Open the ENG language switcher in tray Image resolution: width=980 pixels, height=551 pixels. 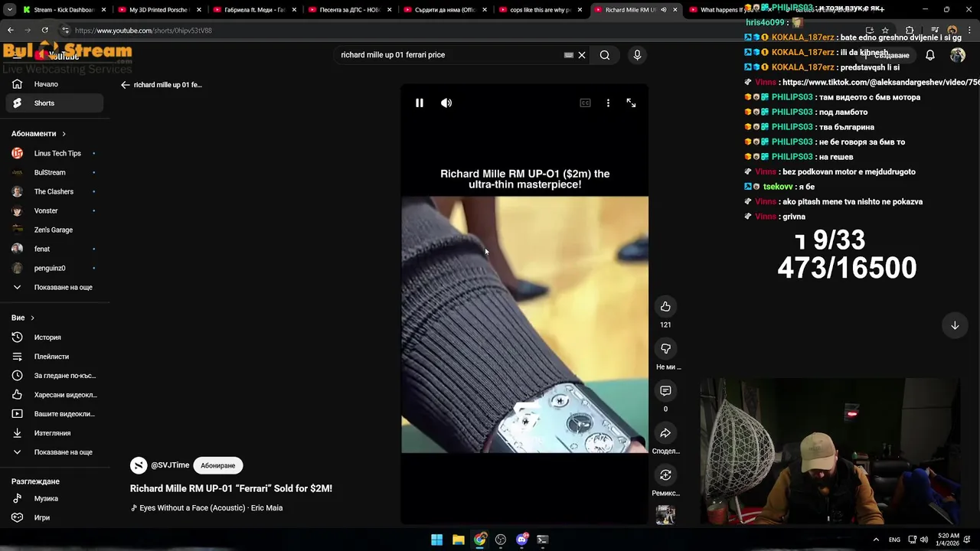(x=894, y=540)
